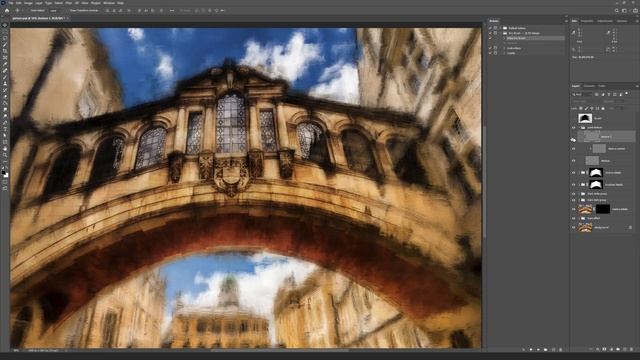Click the Share icon at top right
This screenshot has width=640, height=360.
pos(635,11)
